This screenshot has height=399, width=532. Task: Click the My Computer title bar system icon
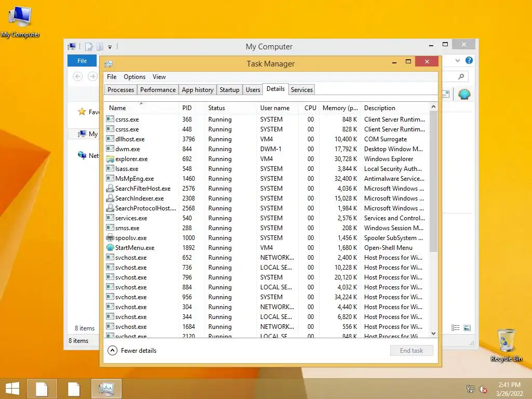(72, 46)
